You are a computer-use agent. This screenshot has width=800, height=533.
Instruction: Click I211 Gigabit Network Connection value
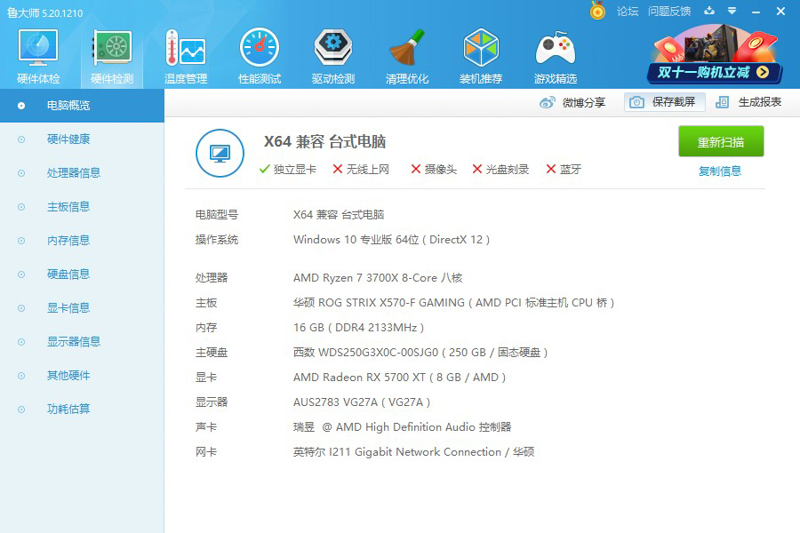[x=413, y=452]
